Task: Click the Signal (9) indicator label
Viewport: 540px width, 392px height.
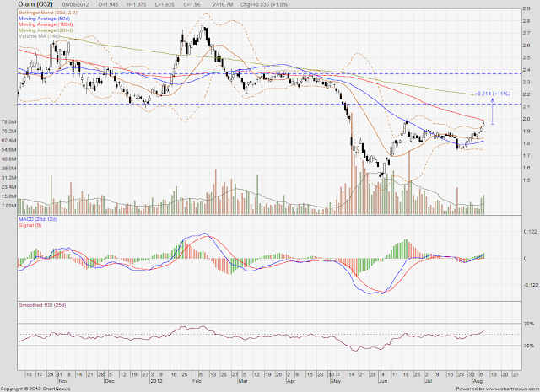Action: click(x=30, y=225)
